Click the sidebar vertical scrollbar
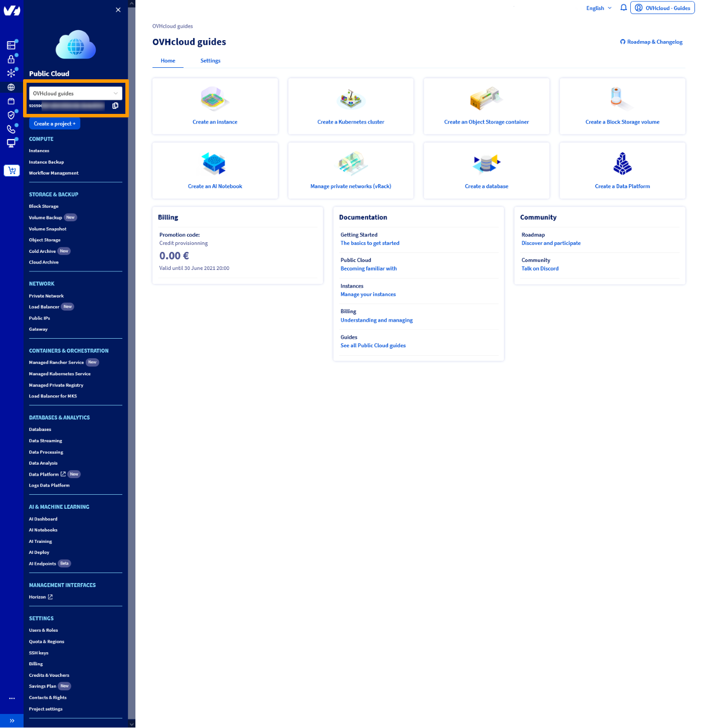 coord(132,351)
